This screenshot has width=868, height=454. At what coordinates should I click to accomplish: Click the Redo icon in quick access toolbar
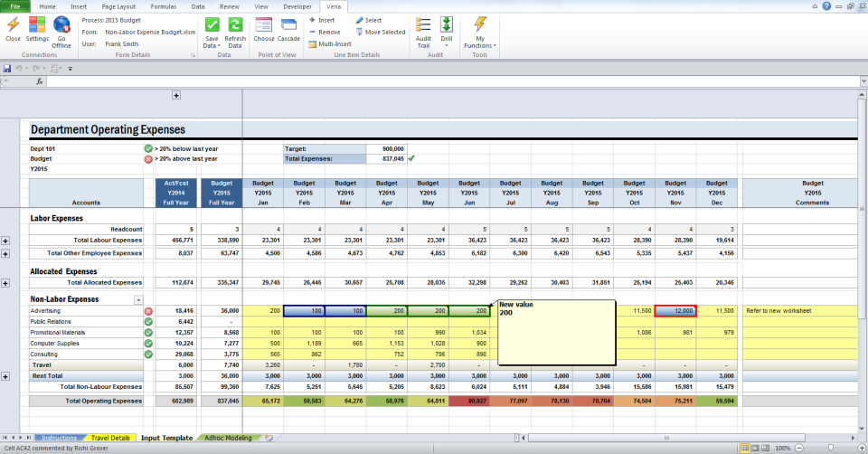36,69
